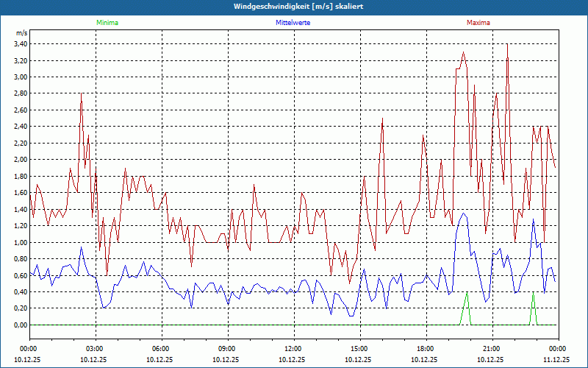Click the 3,00 y-axis value
Image resolution: width=588 pixels, height=368 pixels.
click(x=21, y=77)
